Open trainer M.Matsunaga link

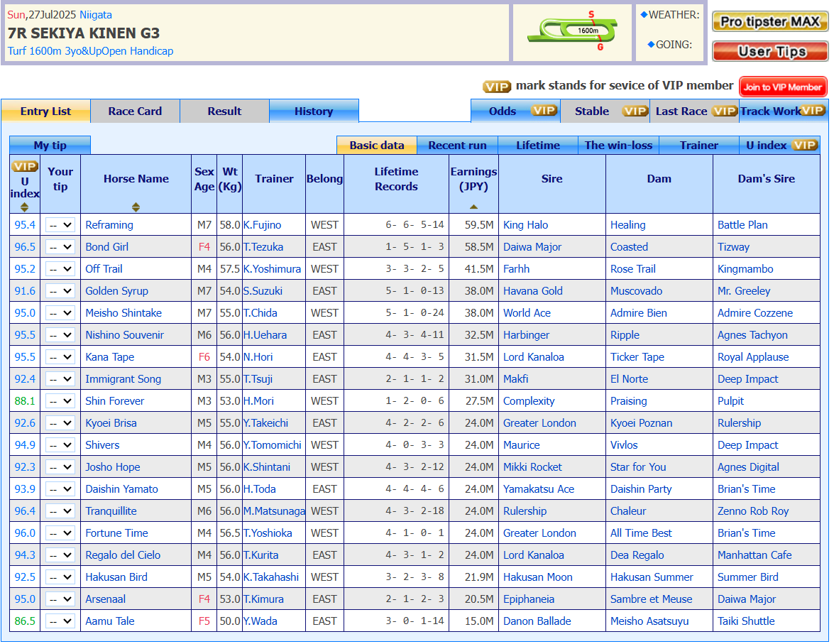[x=274, y=511]
